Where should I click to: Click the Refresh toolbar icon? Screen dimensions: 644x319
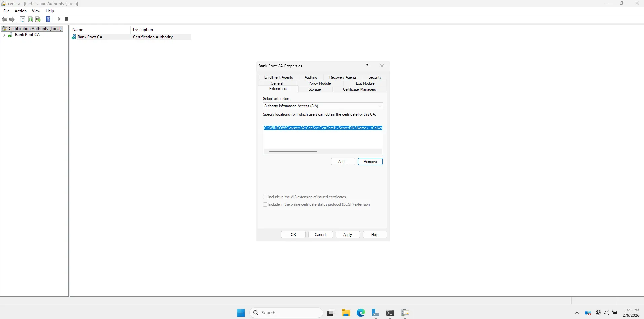coord(30,19)
